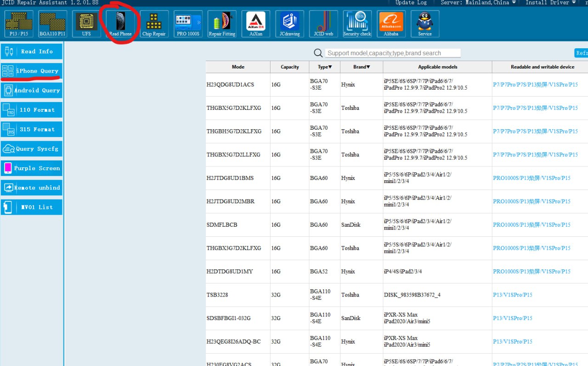Image resolution: width=588 pixels, height=366 pixels.
Task: Open the Alibaba store shortcut
Action: pyautogui.click(x=391, y=24)
